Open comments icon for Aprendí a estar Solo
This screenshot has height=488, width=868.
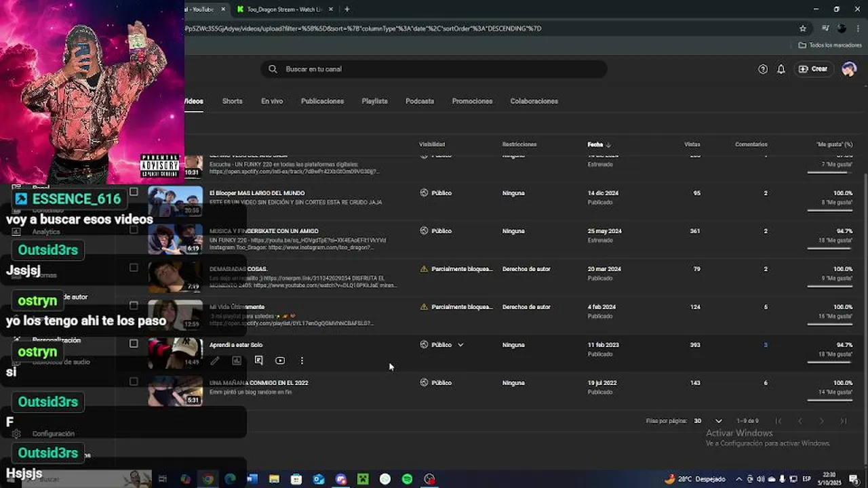coord(258,361)
